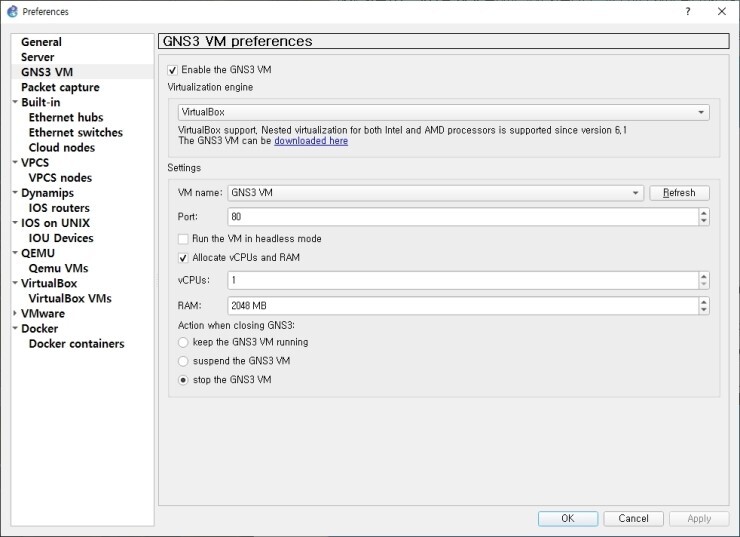The height and width of the screenshot is (537, 740).
Task: Click the vCPUs input field
Action: (463, 280)
